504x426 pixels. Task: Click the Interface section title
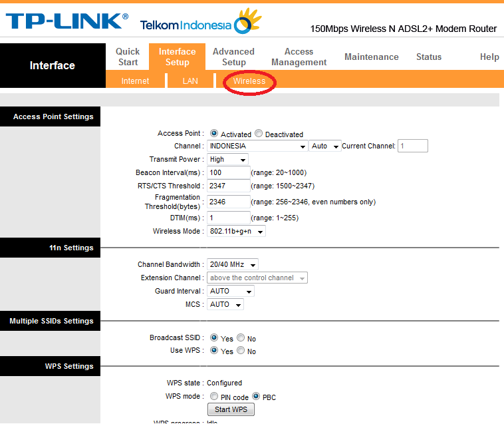53,66
